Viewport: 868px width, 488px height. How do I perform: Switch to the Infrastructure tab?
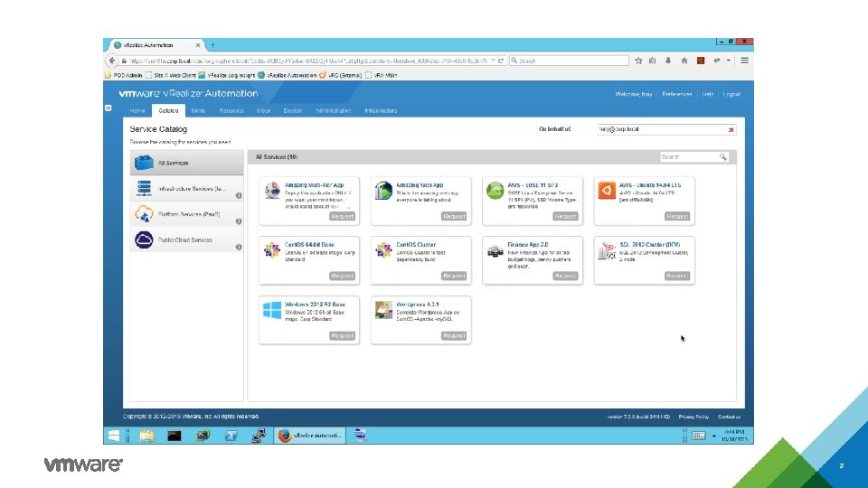point(381,110)
